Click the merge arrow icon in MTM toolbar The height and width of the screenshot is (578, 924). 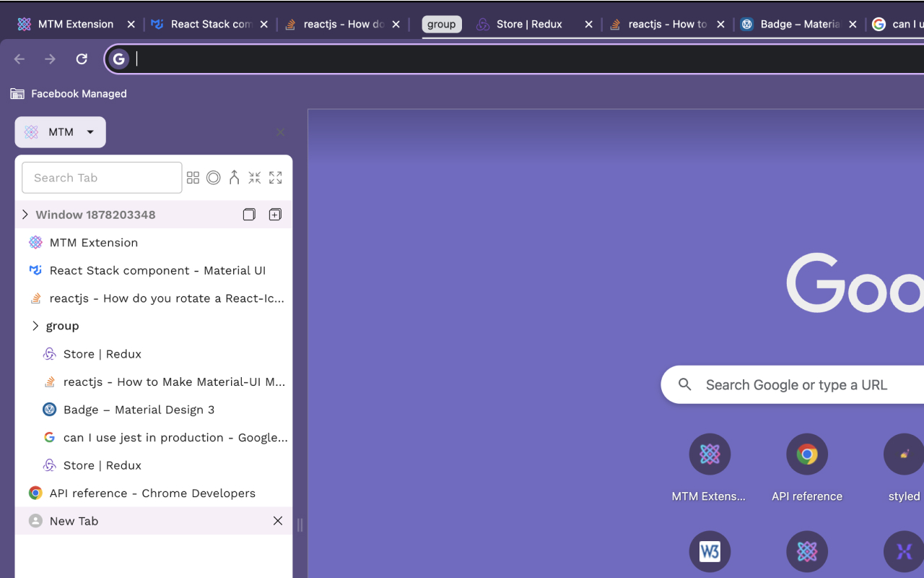(234, 178)
